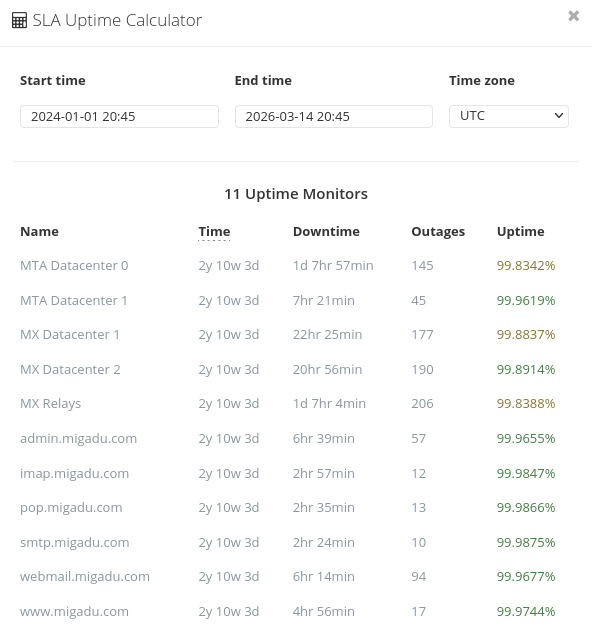Click outages count 177
592x636 pixels.
click(x=423, y=335)
